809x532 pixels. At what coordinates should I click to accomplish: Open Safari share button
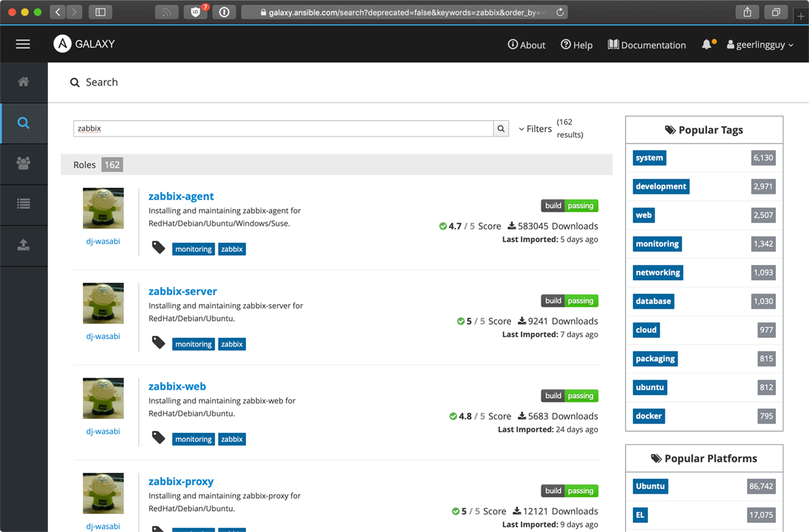[x=747, y=12]
